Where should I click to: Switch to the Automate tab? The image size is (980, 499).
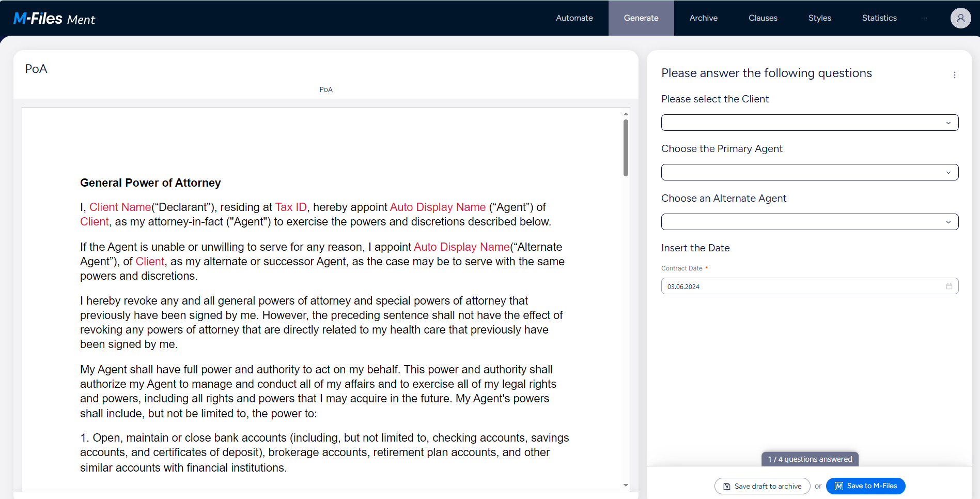tap(574, 18)
